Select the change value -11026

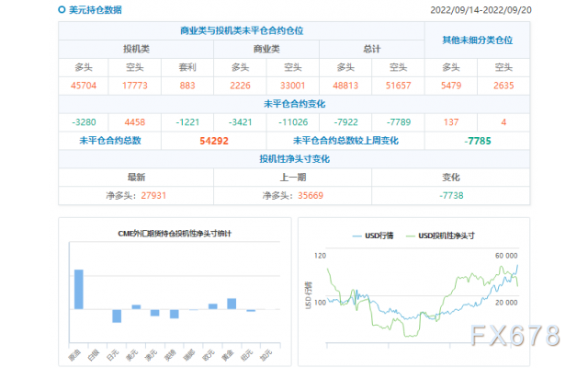[x=292, y=122]
